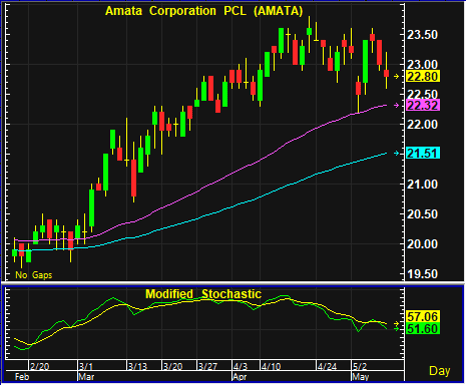The height and width of the screenshot is (385, 466).
Task: Click the cyan 21.51 moving average label
Action: point(423,153)
